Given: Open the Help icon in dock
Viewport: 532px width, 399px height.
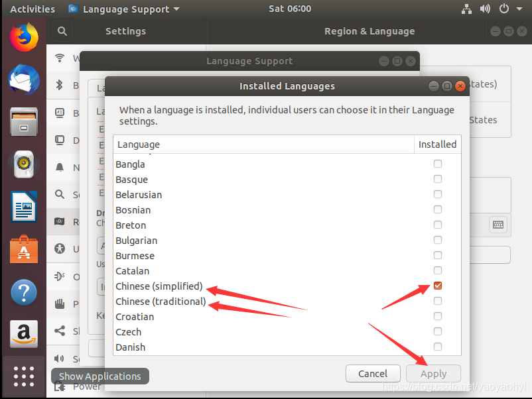Looking at the screenshot, I should [x=24, y=292].
